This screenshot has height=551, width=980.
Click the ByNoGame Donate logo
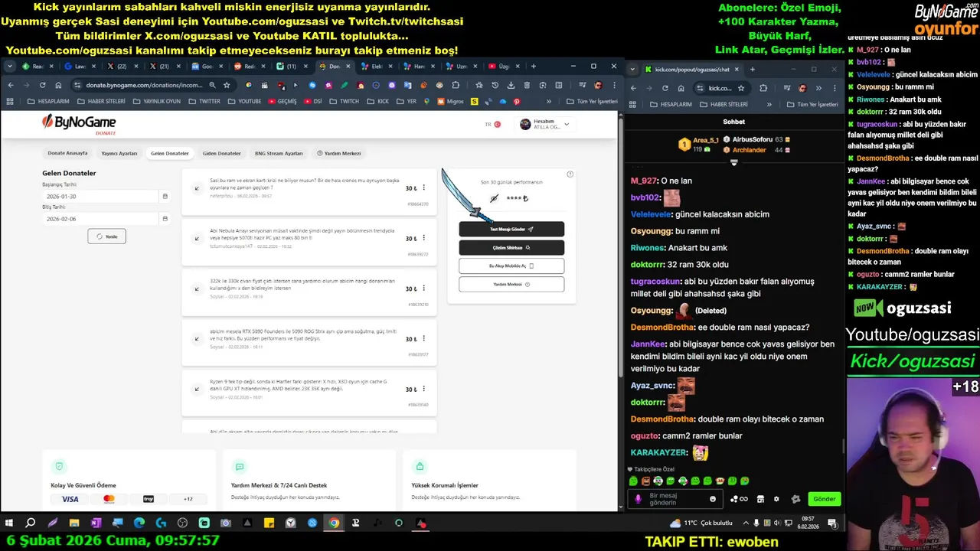[79, 123]
